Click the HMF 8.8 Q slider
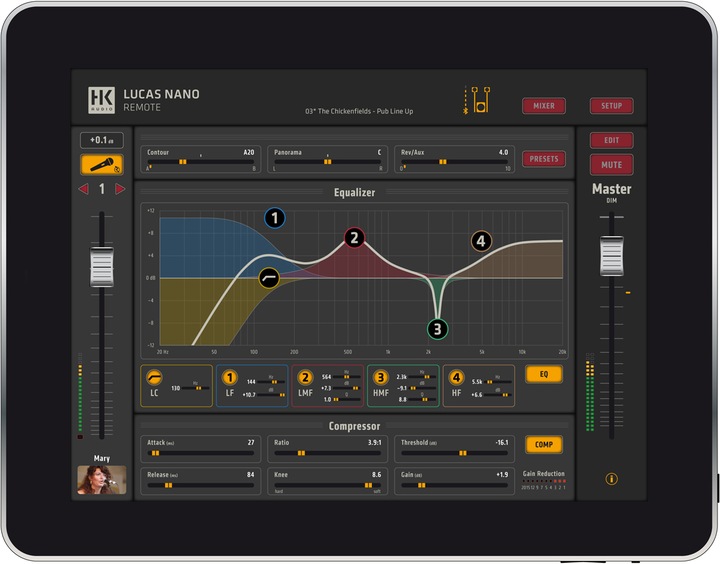 point(422,400)
